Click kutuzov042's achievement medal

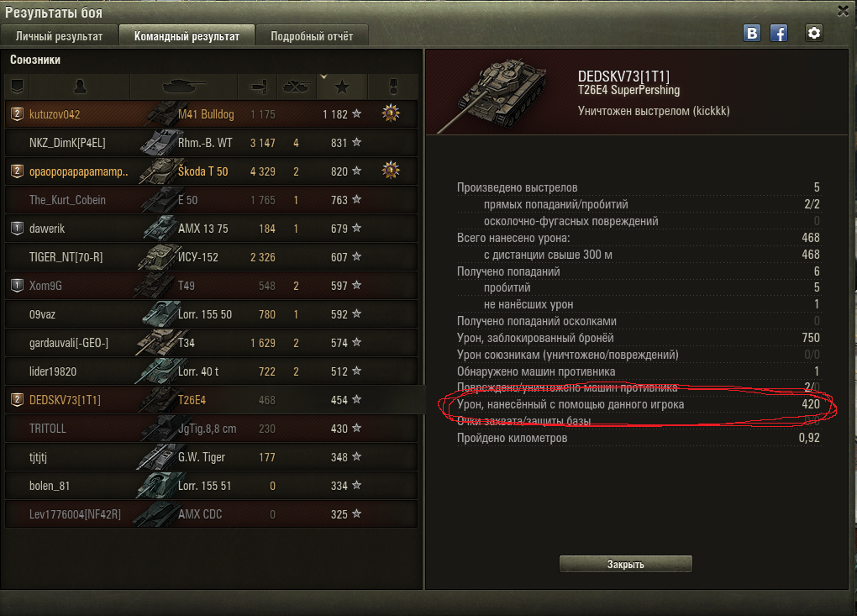point(391,113)
